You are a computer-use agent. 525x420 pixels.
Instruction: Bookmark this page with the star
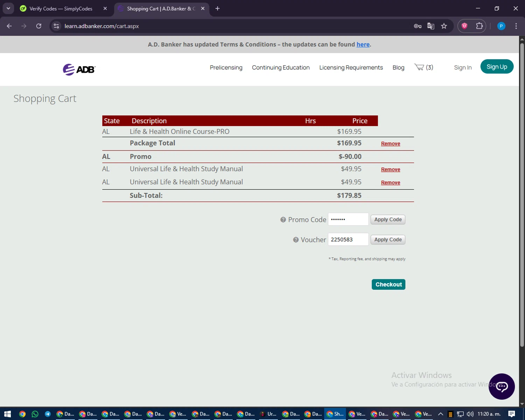tap(444, 26)
